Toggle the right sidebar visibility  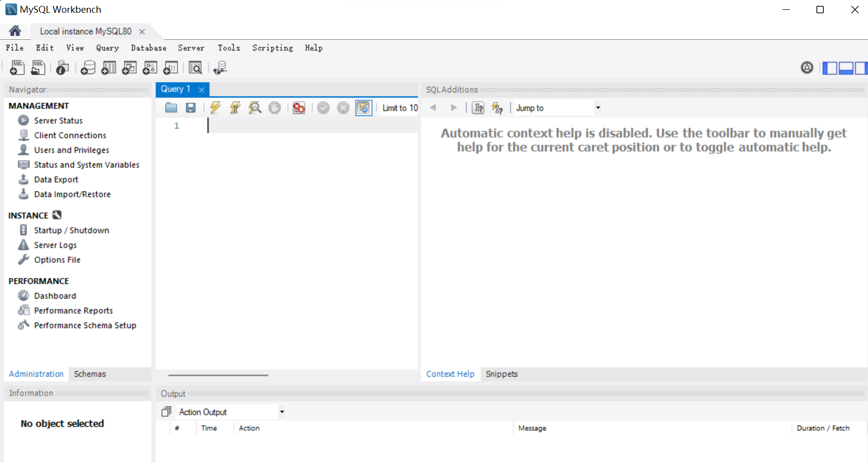tap(861, 68)
